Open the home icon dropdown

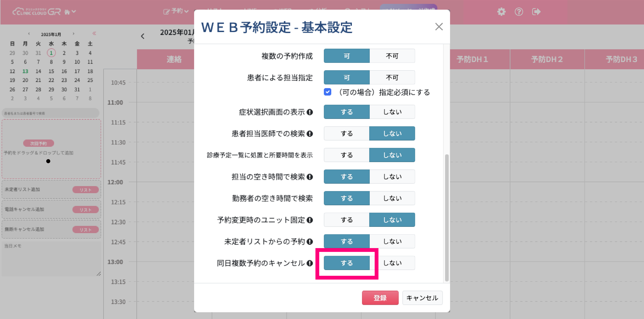click(x=70, y=12)
